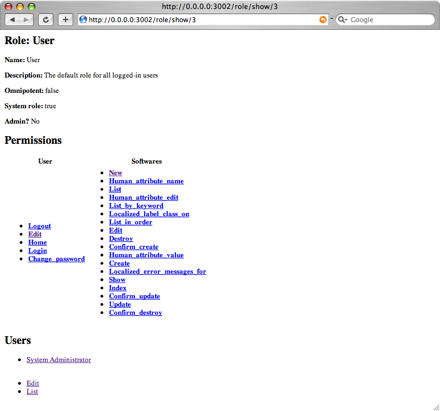Viewport: 440px width, 411px height.
Task: Click the Users heading
Action: click(18, 340)
